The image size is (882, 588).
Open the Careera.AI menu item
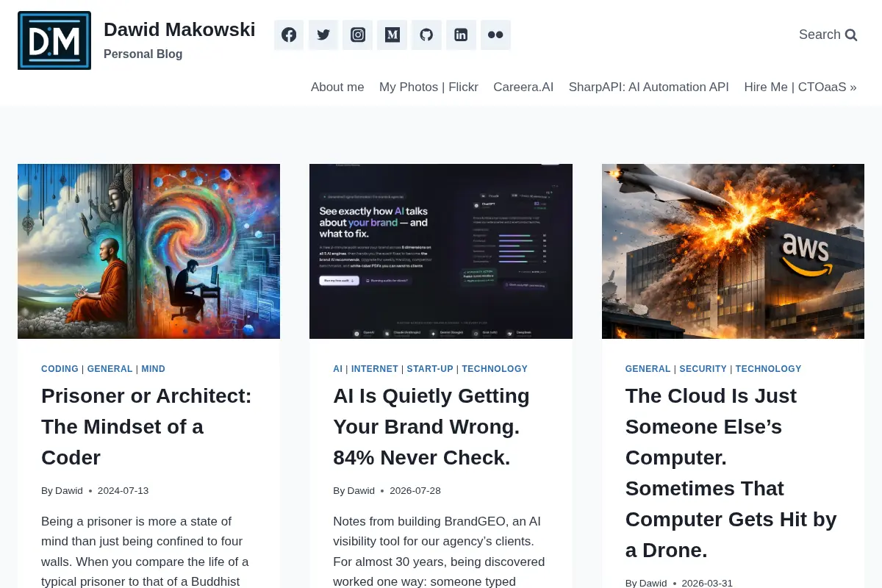click(523, 87)
